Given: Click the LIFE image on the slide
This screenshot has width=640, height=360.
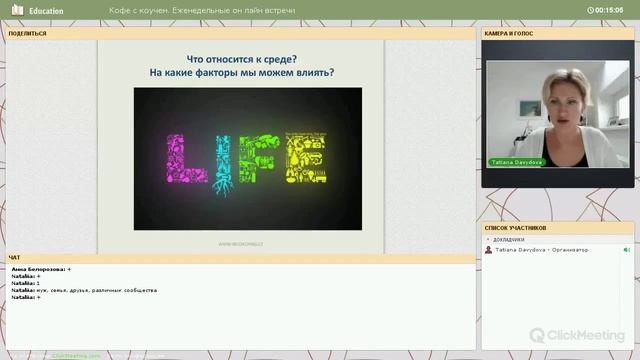Looking at the screenshot, I should coord(248,159).
